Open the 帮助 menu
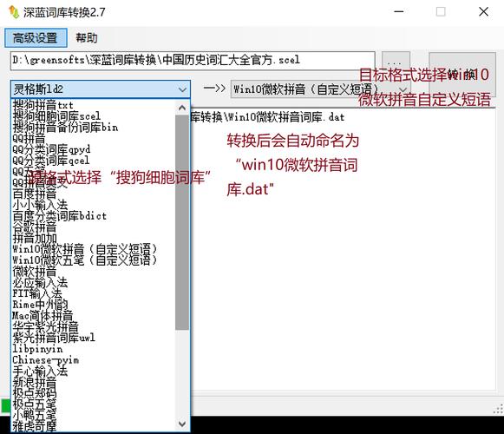 [x=86, y=38]
